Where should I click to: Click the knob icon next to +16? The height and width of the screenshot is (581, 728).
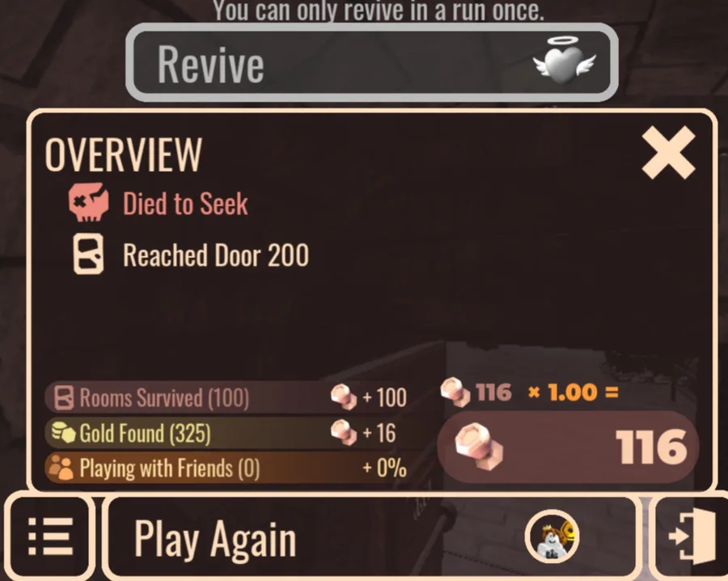tap(344, 432)
